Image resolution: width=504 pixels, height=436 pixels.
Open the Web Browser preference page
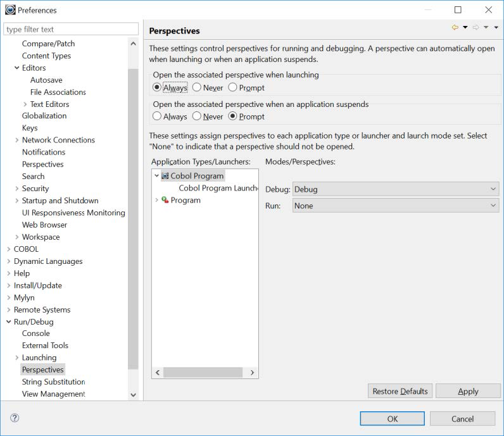tap(44, 225)
